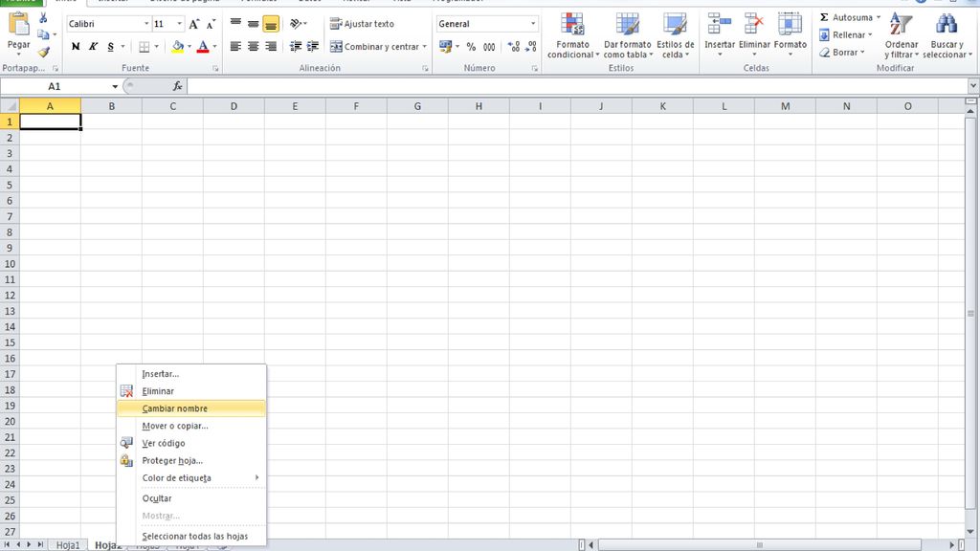Click the Insertar cells icon in the ribbon
This screenshot has height=551, width=980.
720,25
